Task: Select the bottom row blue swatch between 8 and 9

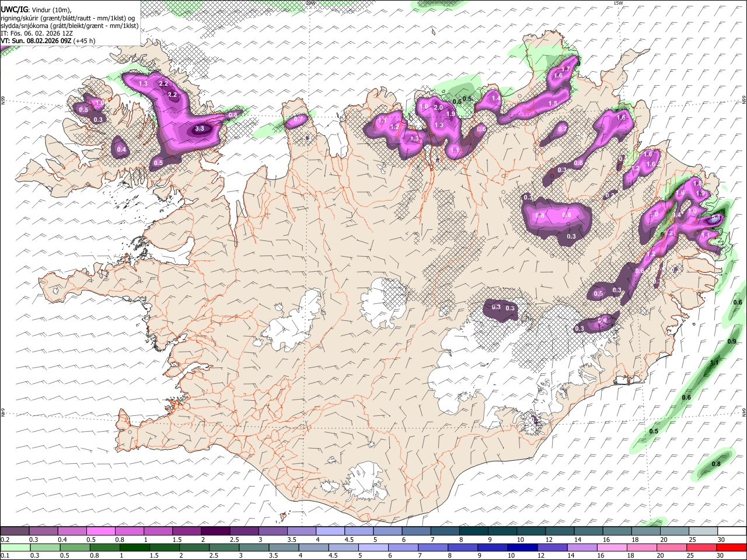Action: point(464,547)
